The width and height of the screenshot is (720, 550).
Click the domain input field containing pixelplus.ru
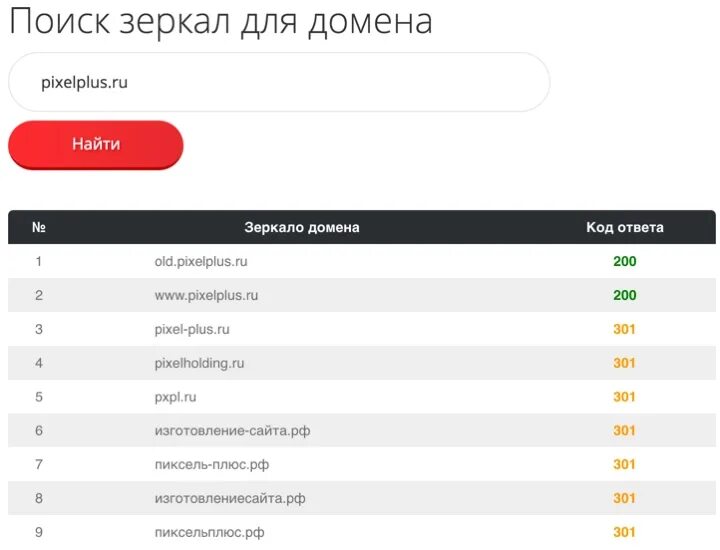[x=279, y=82]
